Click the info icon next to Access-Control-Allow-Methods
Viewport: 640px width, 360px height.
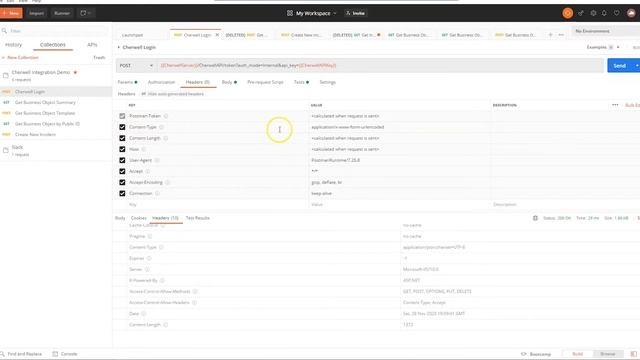pos(195,291)
